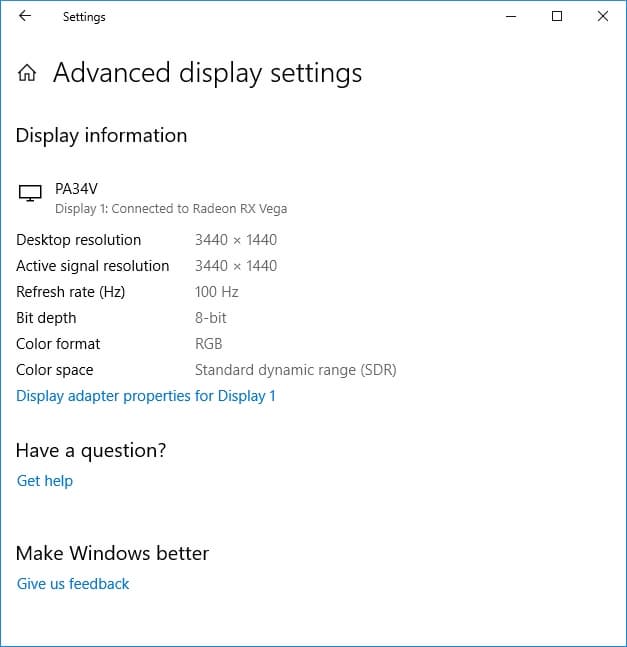Click the Active signal resolution label
Image resolution: width=627 pixels, height=647 pixels.
[x=92, y=266]
